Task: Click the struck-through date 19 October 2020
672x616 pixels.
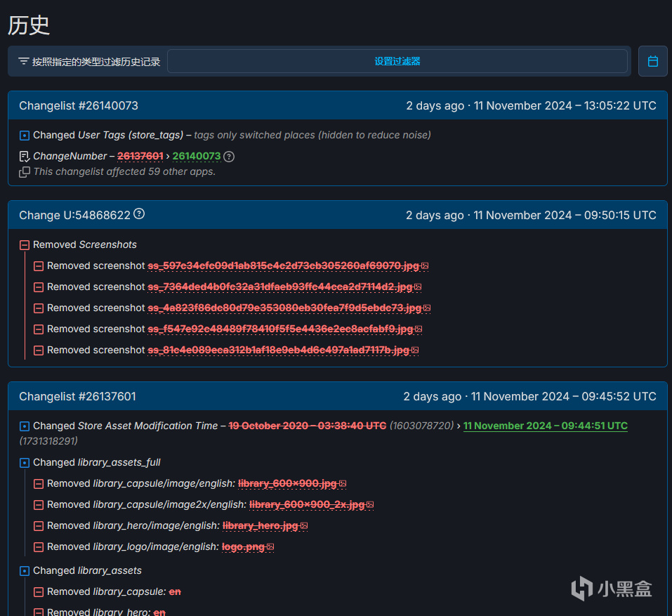Action: click(308, 426)
